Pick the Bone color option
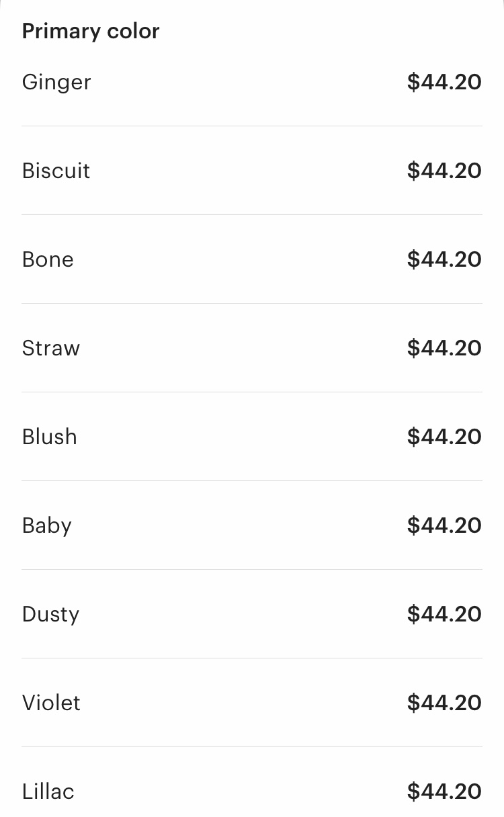 (252, 259)
